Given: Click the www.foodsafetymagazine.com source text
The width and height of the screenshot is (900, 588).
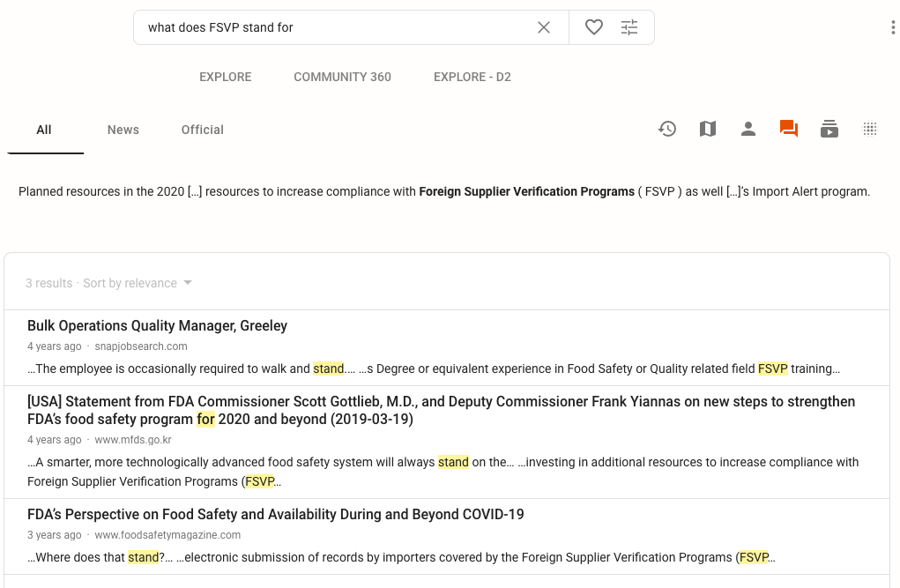Looking at the screenshot, I should [x=167, y=534].
